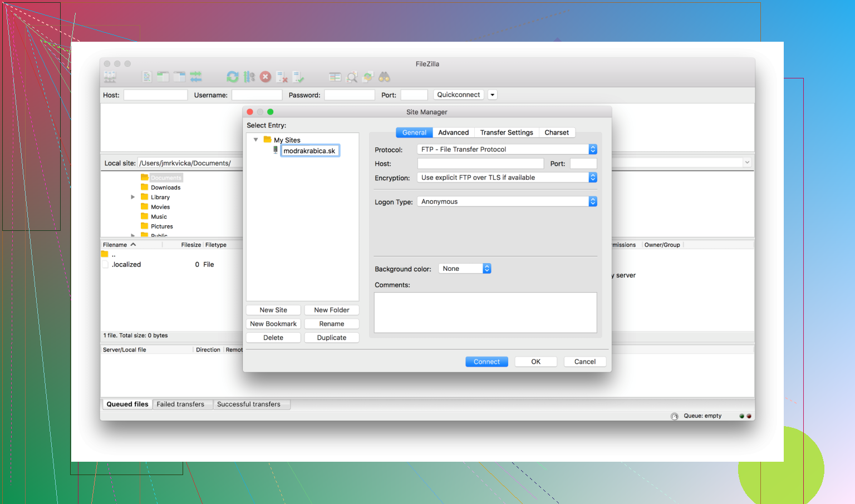Open Site Manager toolbar icon
The image size is (855, 504).
(110, 77)
